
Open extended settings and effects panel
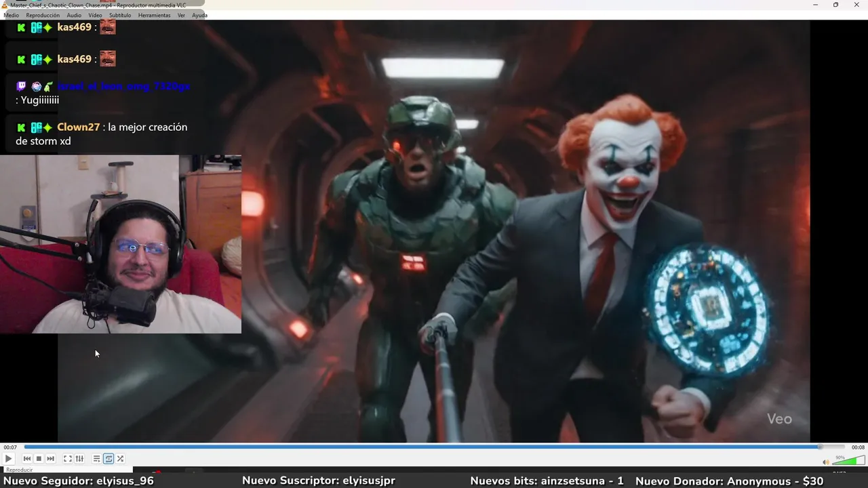pyautogui.click(x=79, y=459)
